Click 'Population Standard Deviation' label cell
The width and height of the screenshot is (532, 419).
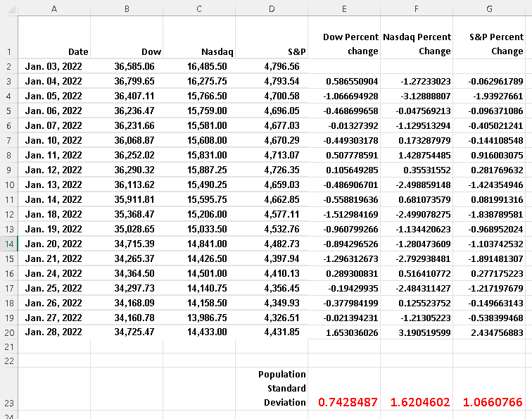click(272, 389)
